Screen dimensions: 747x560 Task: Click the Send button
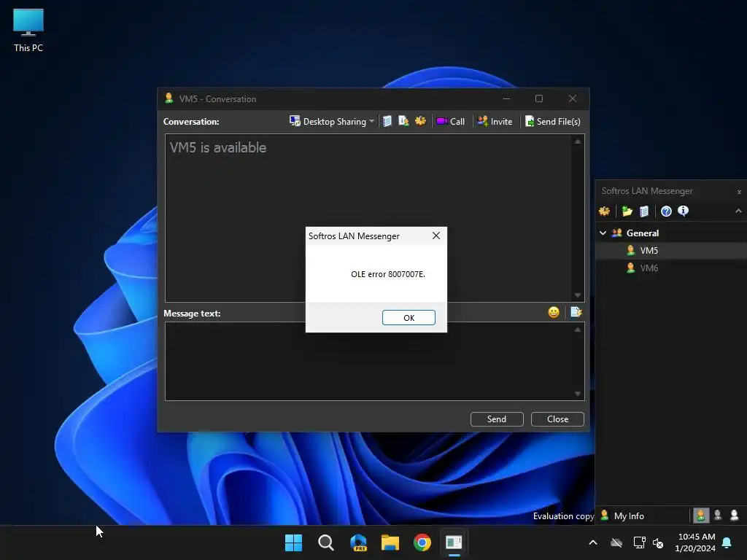tap(497, 419)
